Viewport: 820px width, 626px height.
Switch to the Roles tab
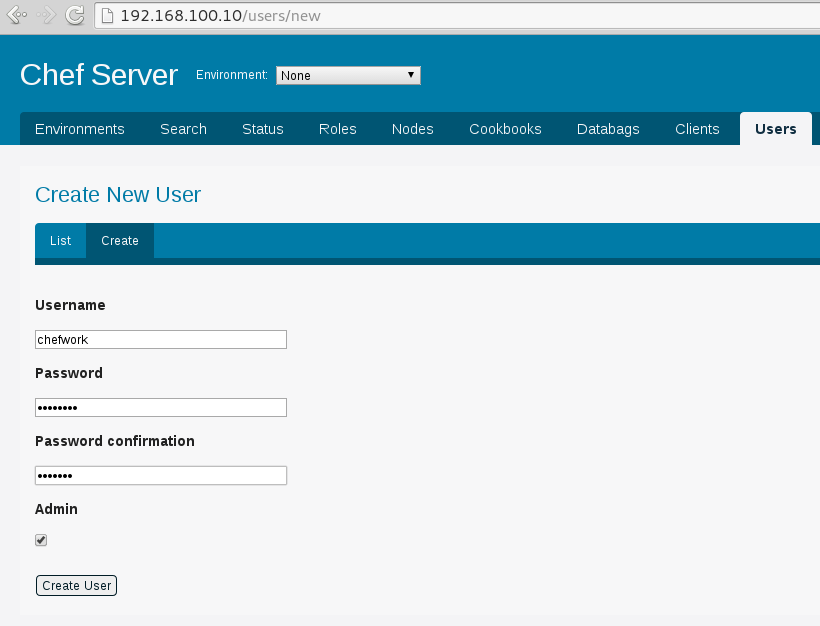tap(337, 129)
